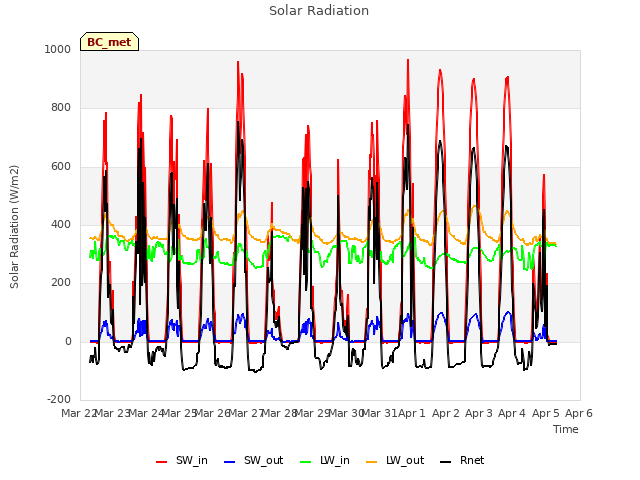Click the black Rnet legend swatch
The height and width of the screenshot is (480, 640).
445,462
